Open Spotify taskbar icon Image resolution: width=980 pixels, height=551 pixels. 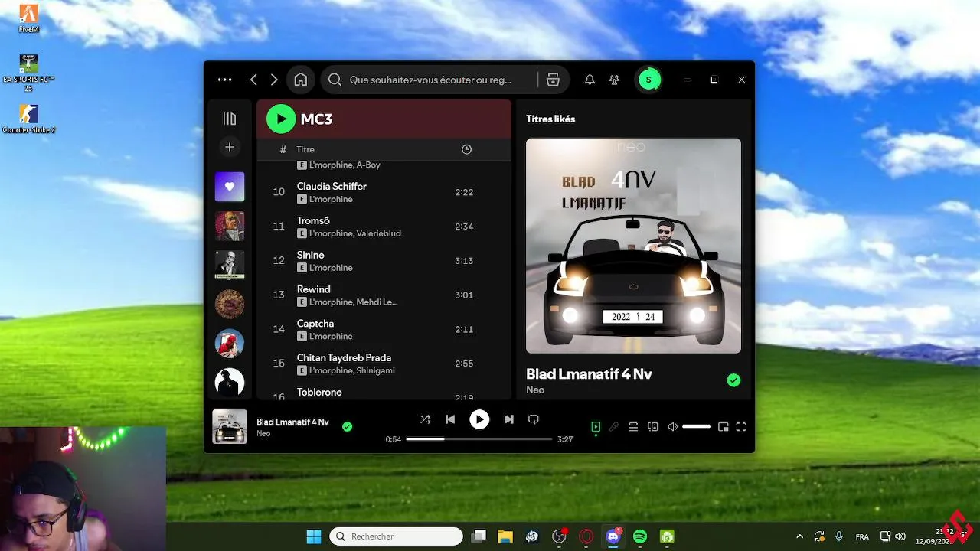tap(640, 536)
